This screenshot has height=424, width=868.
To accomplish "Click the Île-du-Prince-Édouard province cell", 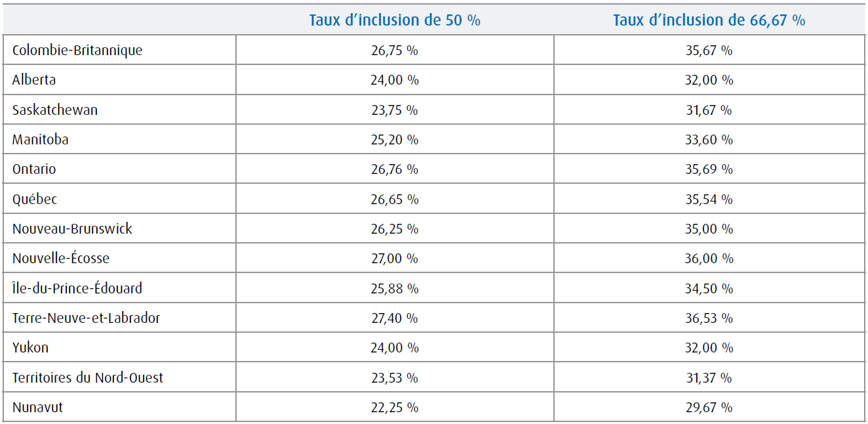I will pyautogui.click(x=77, y=288).
